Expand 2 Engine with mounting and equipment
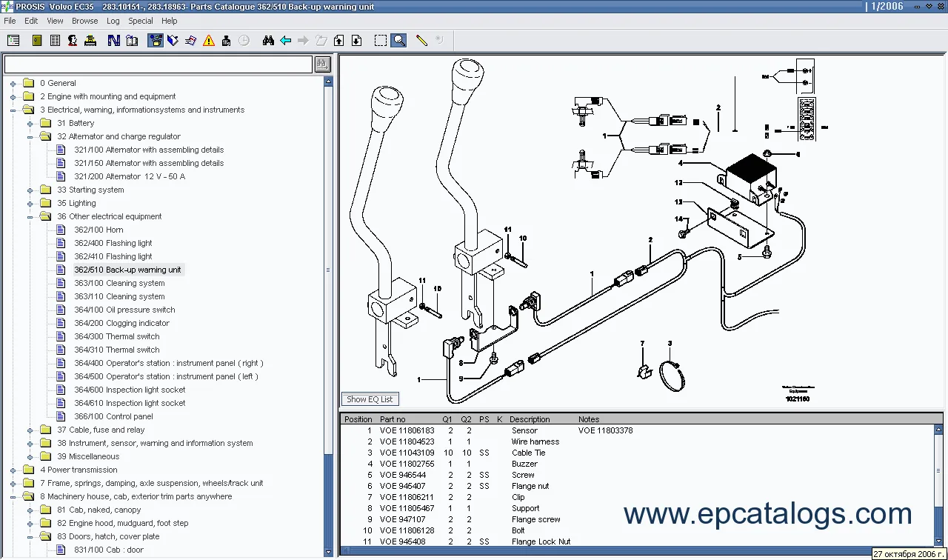Screen dimensions: 948x560 (13, 96)
